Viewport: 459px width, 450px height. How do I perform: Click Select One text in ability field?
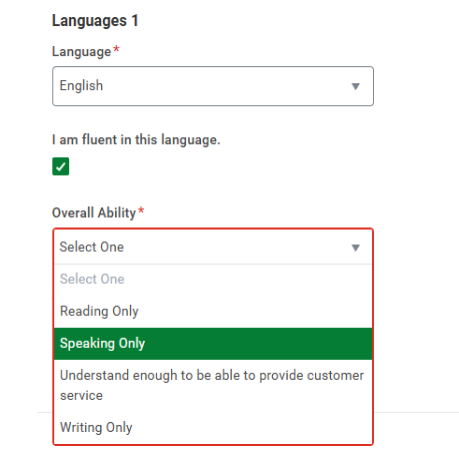pos(92,247)
